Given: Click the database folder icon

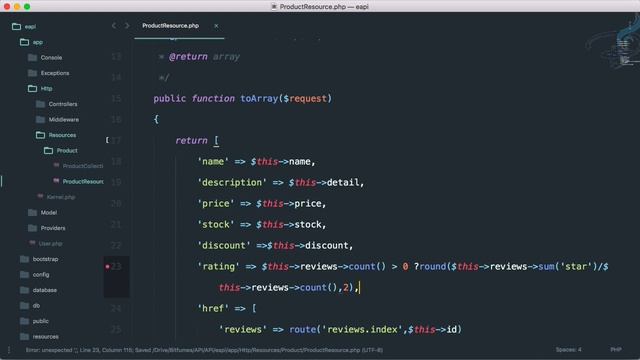Looking at the screenshot, I should pos(24,290).
